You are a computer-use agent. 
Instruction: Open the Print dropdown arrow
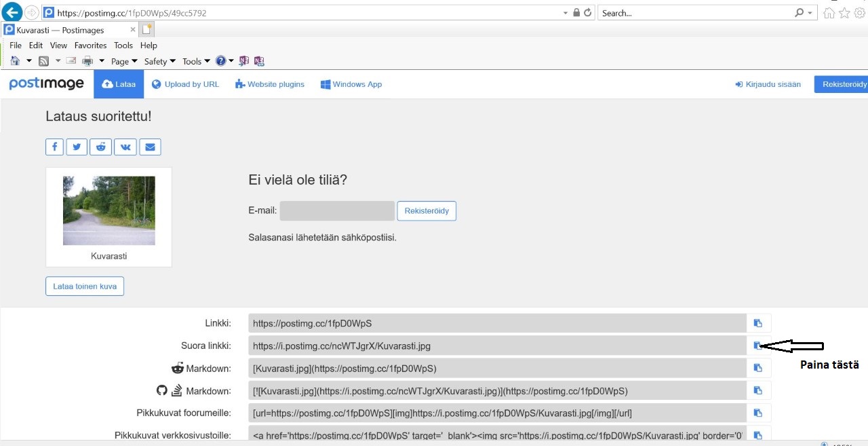click(x=102, y=61)
